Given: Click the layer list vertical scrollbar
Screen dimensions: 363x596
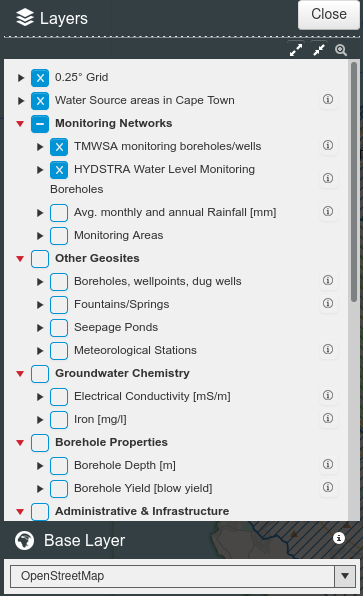Looking at the screenshot, I should 354,182.
